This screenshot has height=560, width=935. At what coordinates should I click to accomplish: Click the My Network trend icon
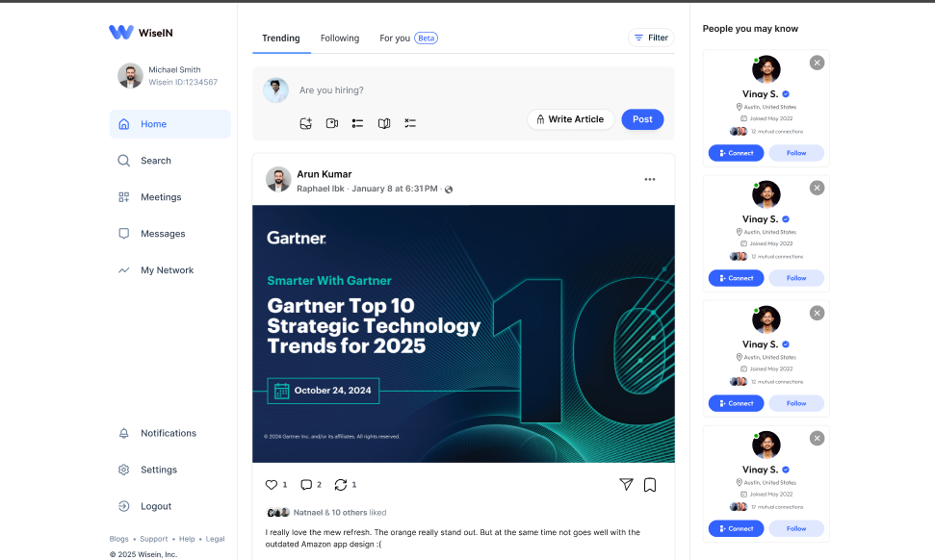click(123, 269)
